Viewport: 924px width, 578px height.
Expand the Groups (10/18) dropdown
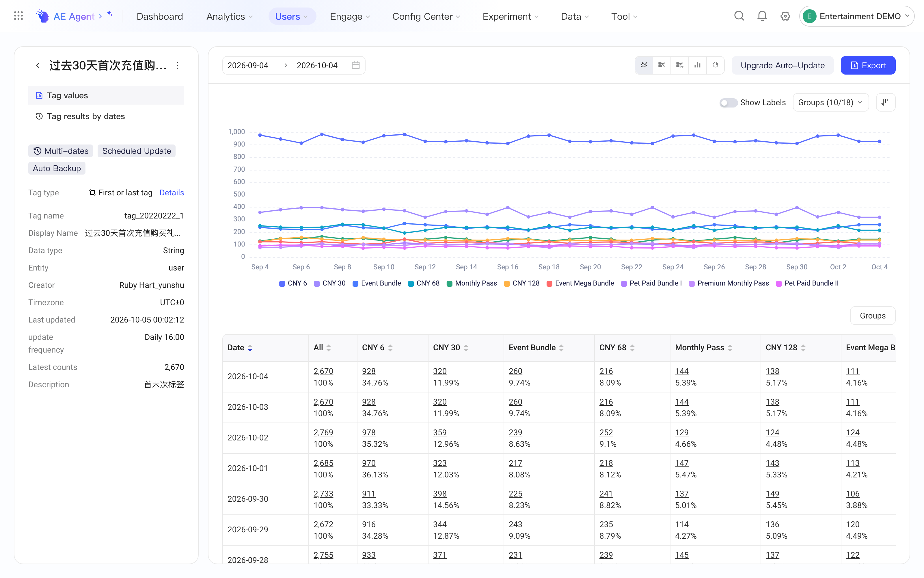click(x=830, y=102)
